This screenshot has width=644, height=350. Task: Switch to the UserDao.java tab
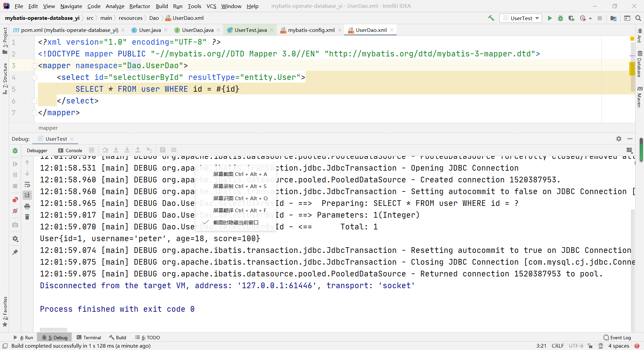[198, 30]
